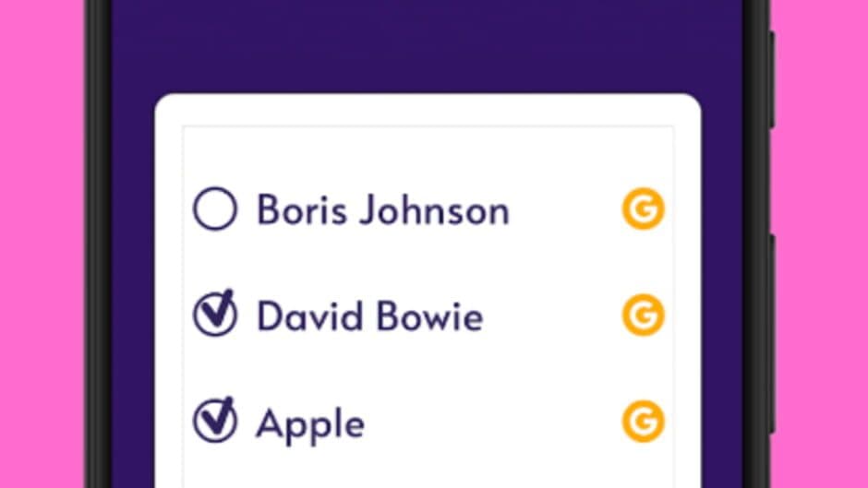Open Google lookup for David Bowie
The width and height of the screenshot is (868, 488).
(x=643, y=315)
